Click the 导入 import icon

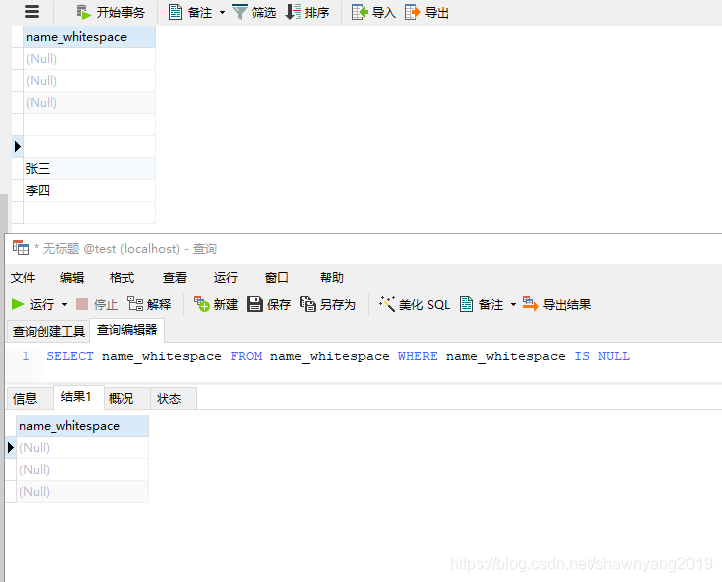360,12
